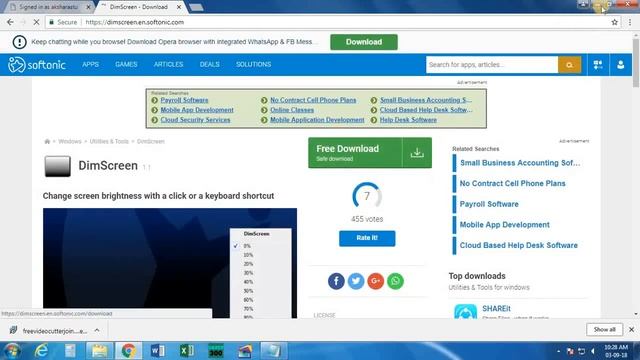Open Excel from taskbar
The width and height of the screenshot is (640, 360).
point(187,351)
